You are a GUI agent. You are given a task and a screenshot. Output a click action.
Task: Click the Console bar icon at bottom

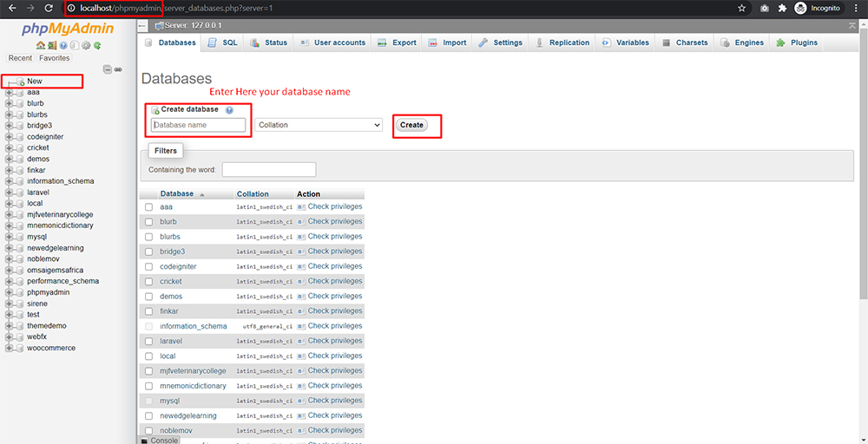[x=144, y=441]
